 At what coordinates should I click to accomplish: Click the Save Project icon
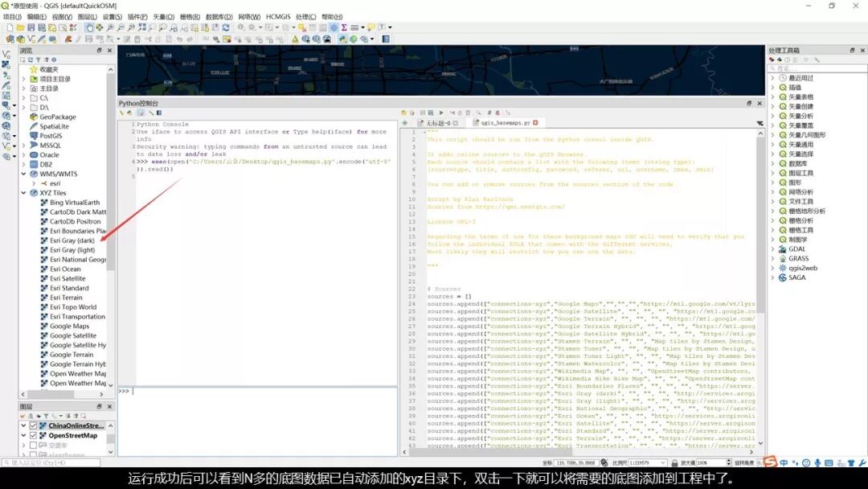point(31,27)
